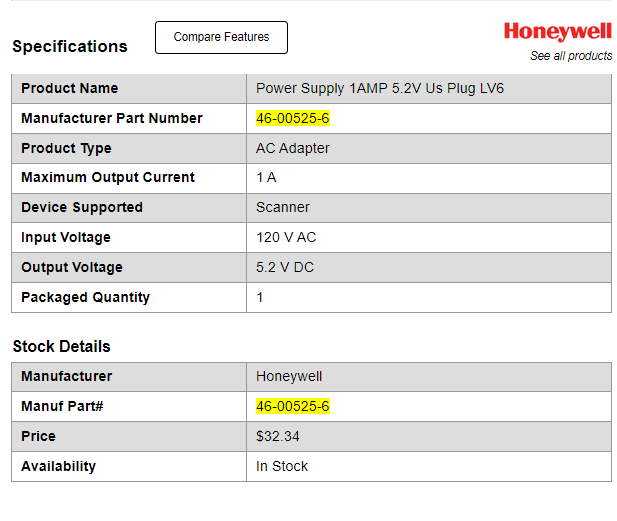Open the Honeywell brand logo
Image resolution: width=617 pixels, height=521 pixels.
pos(558,31)
